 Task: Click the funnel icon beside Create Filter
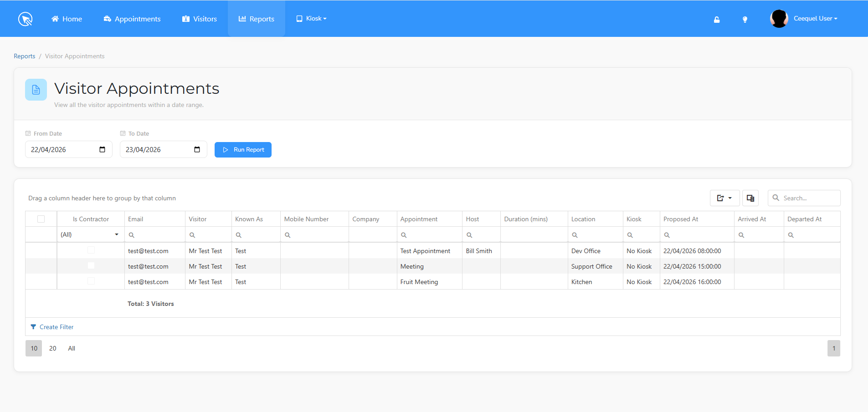(x=33, y=327)
